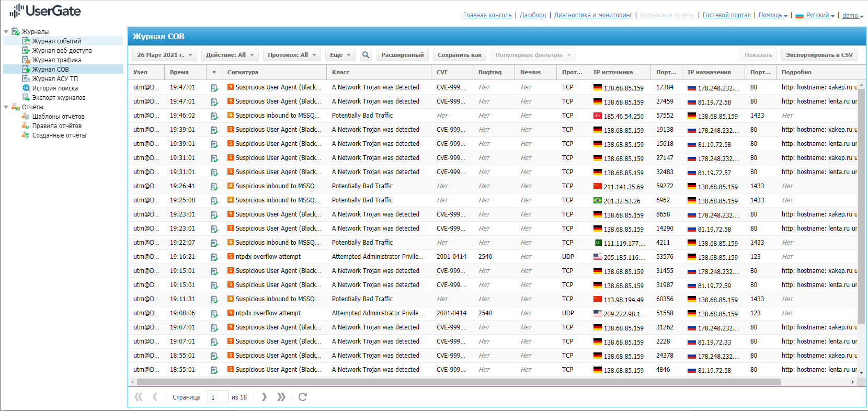This screenshot has width=868, height=411.
Task: Sort by the Время column header
Action: (185, 72)
